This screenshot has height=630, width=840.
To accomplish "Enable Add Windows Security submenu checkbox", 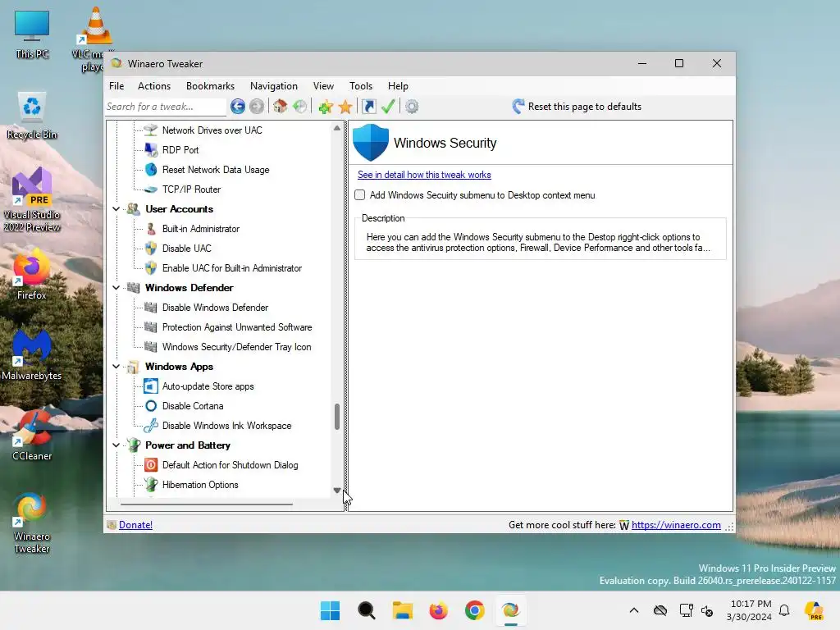I will tap(360, 195).
